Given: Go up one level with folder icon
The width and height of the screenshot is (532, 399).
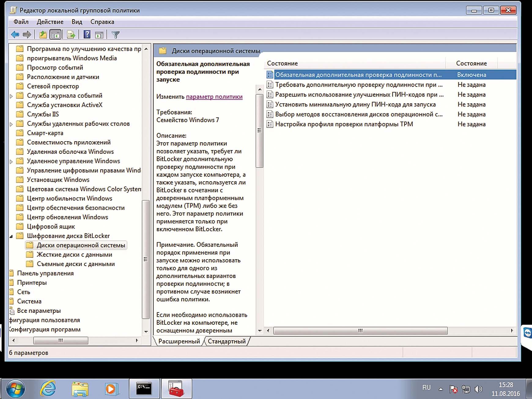Looking at the screenshot, I should pos(43,35).
